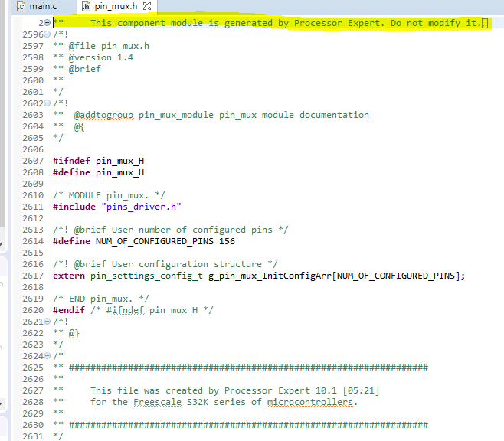Click the hash separator on line 2625
The height and width of the screenshot is (441, 504).
tap(248, 367)
